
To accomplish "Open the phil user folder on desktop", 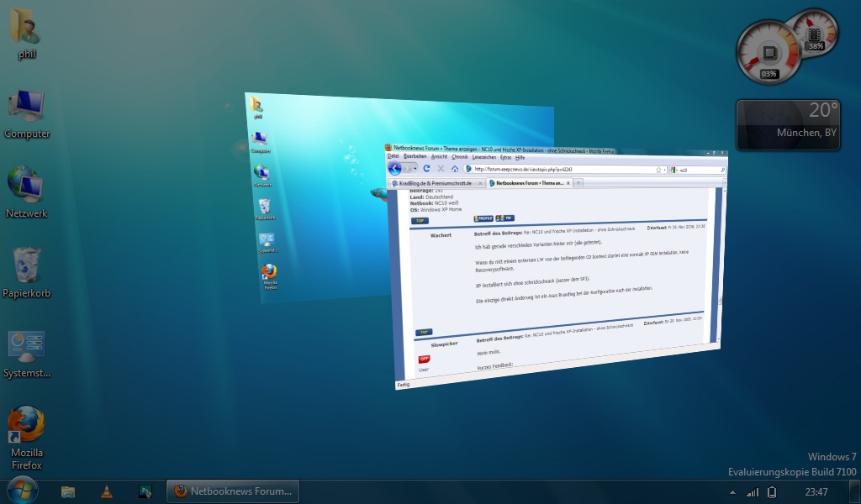I will coord(27,29).
